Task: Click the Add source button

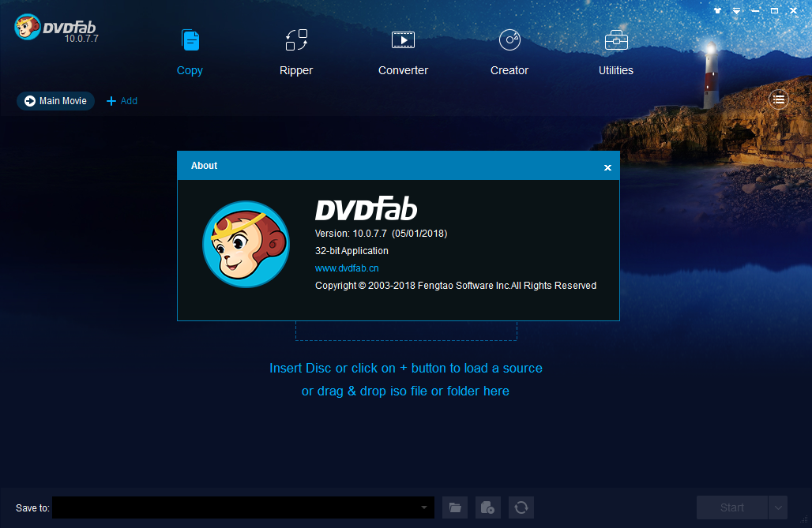Action: click(122, 101)
